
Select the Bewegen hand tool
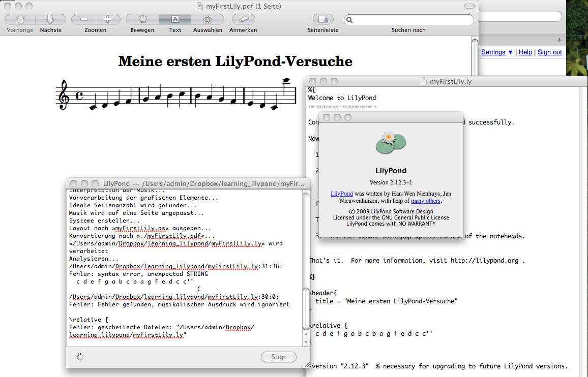pos(142,19)
